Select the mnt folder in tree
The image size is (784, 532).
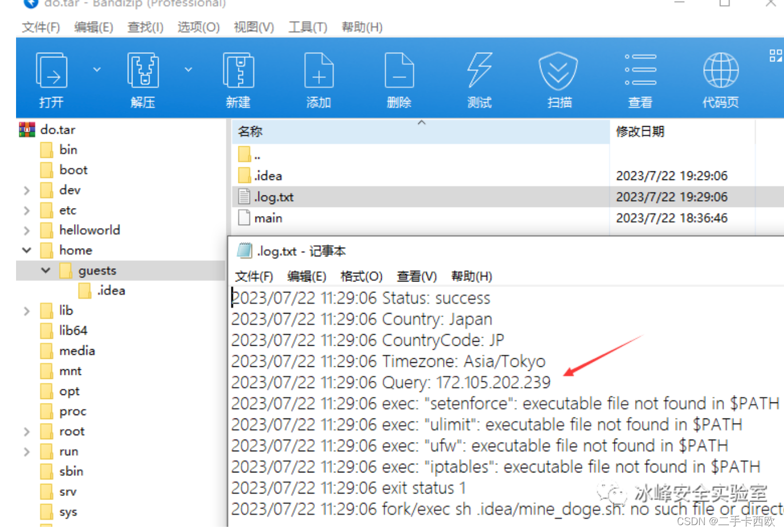click(70, 371)
